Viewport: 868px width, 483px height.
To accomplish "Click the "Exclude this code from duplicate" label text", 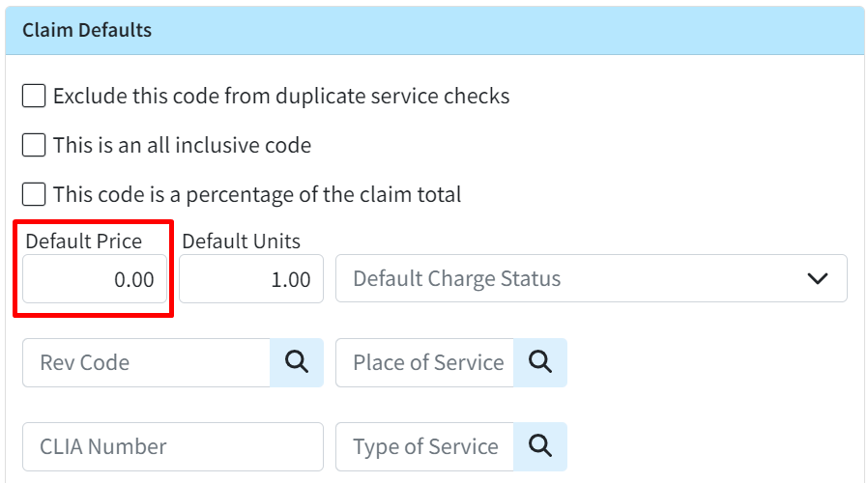I will point(210,96).
